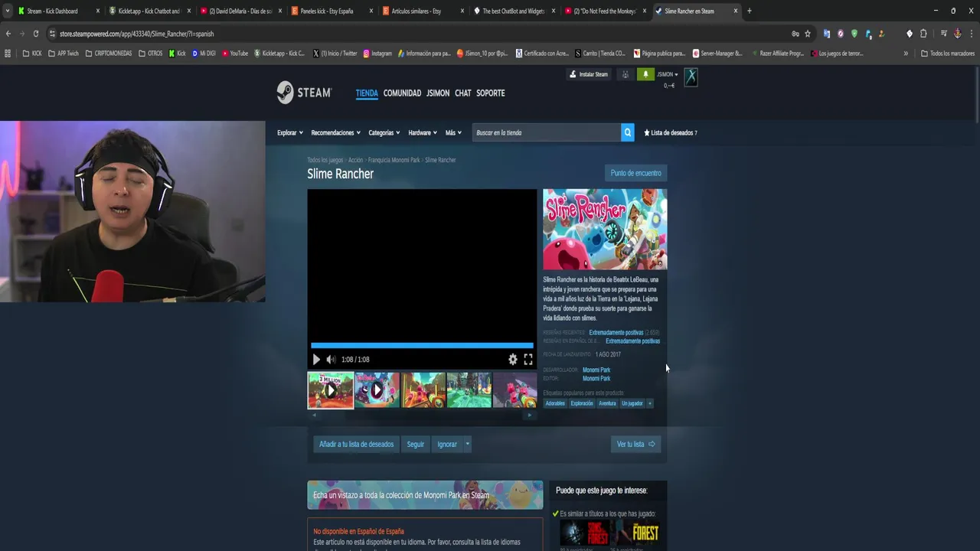
Task: Expand the Categorías menu
Action: (x=384, y=132)
